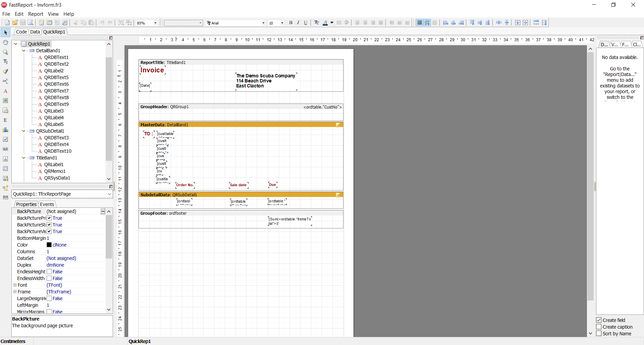Click Align Left Edges icon

click(x=446, y=23)
